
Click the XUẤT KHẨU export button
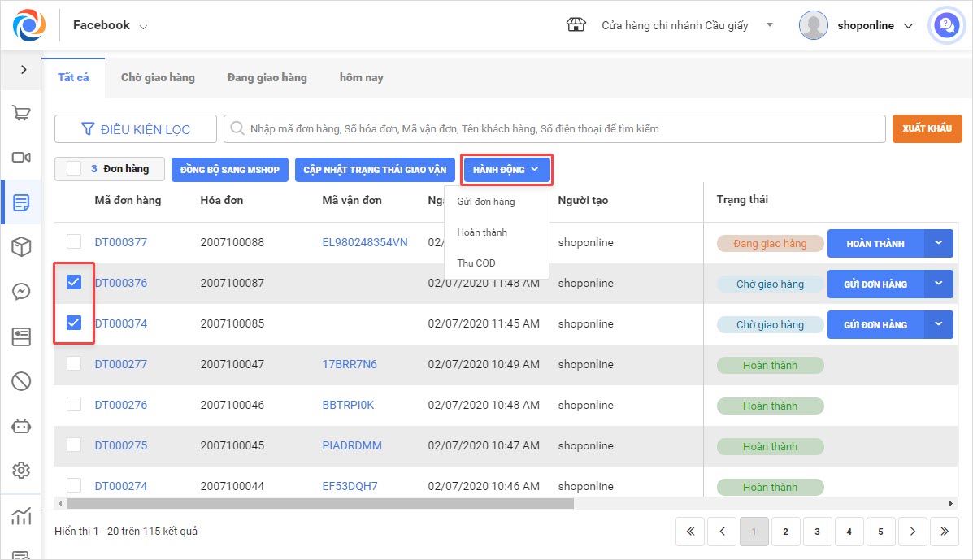[927, 128]
